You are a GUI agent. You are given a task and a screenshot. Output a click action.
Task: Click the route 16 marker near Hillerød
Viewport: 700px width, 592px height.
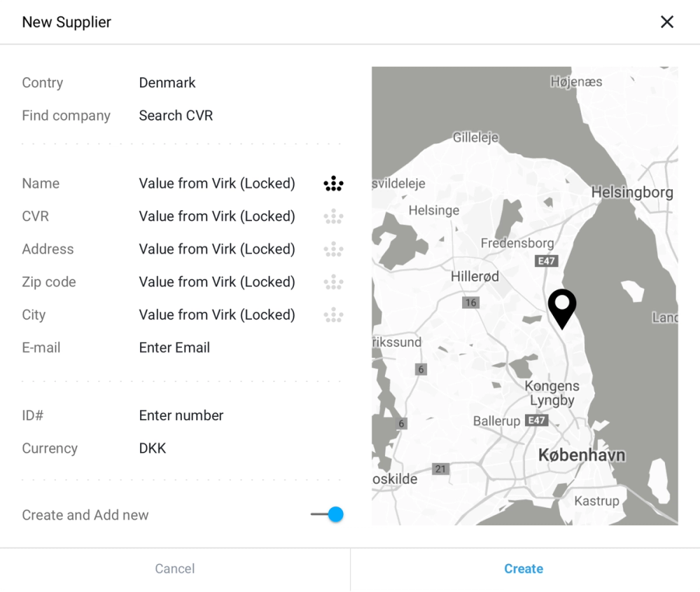(470, 303)
